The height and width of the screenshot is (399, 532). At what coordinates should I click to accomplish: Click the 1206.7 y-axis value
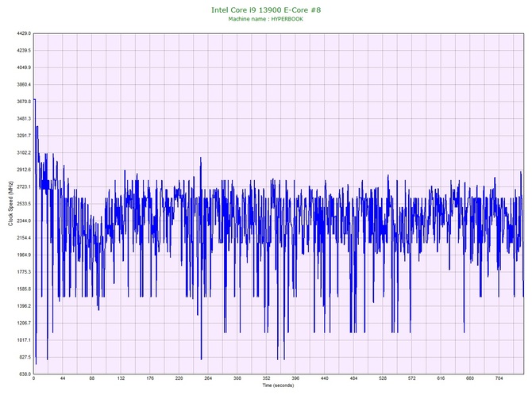click(24, 323)
